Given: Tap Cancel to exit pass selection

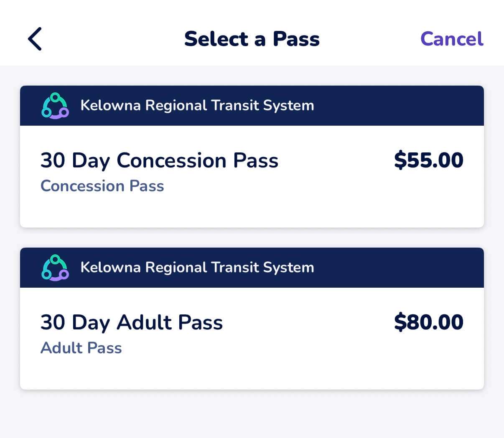Looking at the screenshot, I should 452,39.
